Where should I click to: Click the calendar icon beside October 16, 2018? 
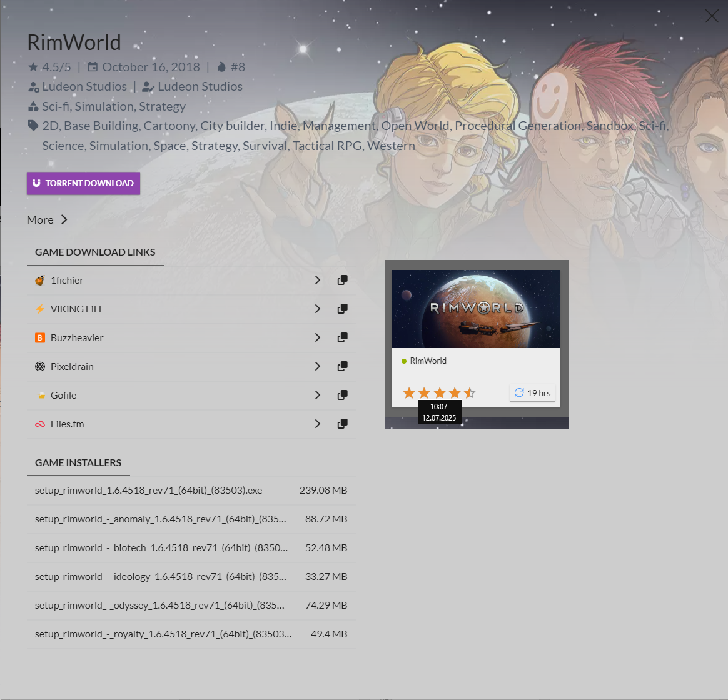coord(93,67)
